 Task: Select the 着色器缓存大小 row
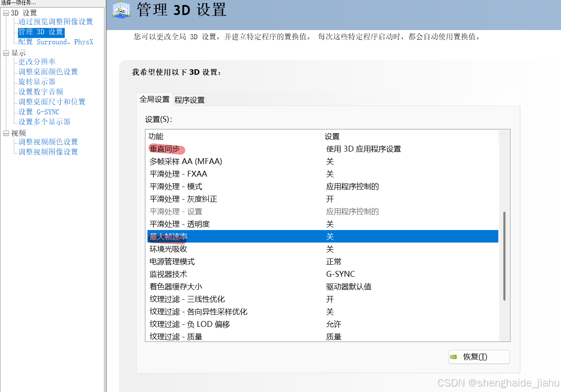tap(322, 287)
